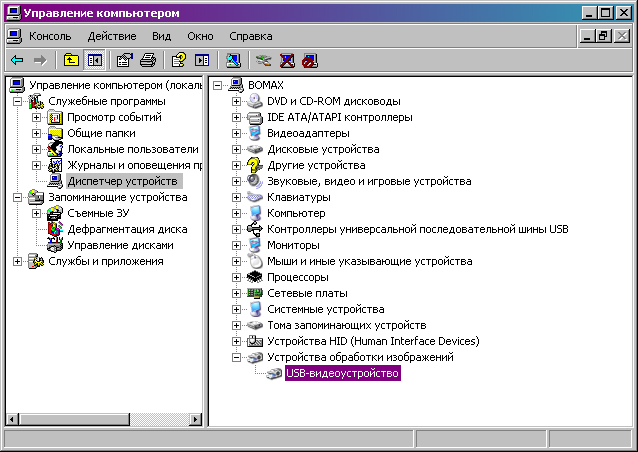This screenshot has height=452, width=638.
Task: Expand Видеоадаптеры node
Action: (236, 133)
